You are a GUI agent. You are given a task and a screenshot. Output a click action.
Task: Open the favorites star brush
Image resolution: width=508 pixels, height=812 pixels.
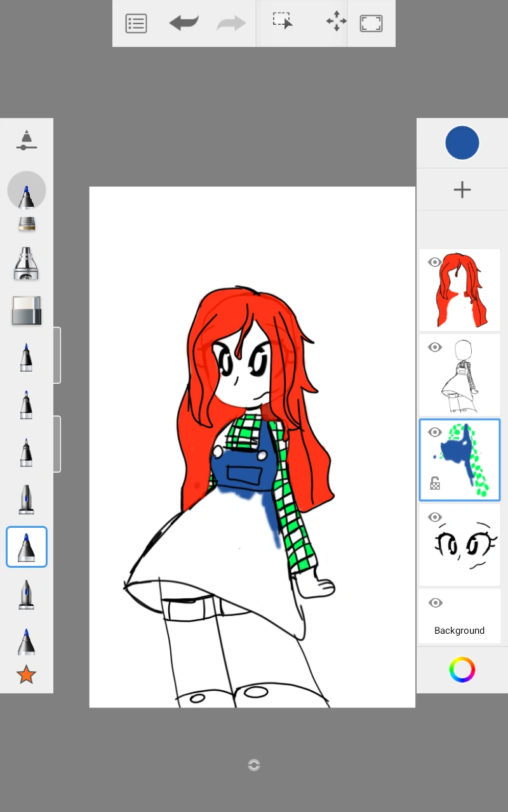tap(26, 674)
